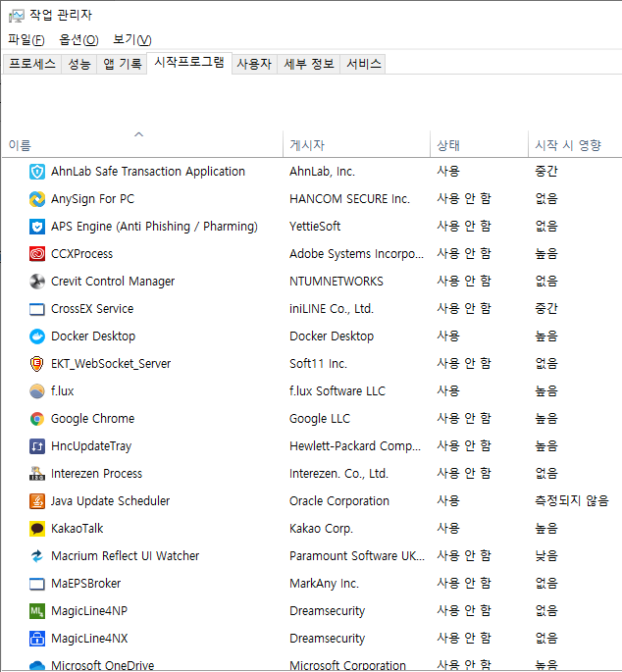Viewport: 622px width, 672px height.
Task: Click the Google Chrome icon
Action: (37, 419)
